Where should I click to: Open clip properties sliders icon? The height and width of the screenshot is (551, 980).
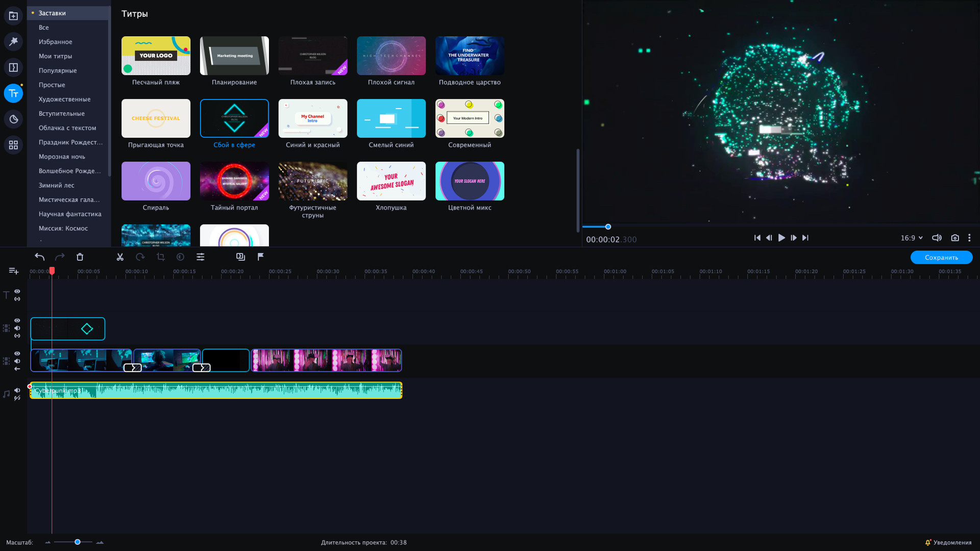pyautogui.click(x=201, y=257)
